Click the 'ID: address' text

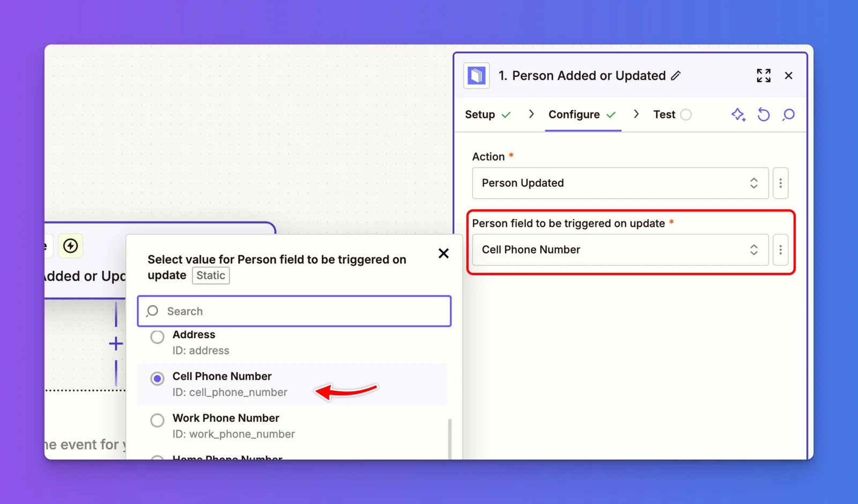(201, 351)
